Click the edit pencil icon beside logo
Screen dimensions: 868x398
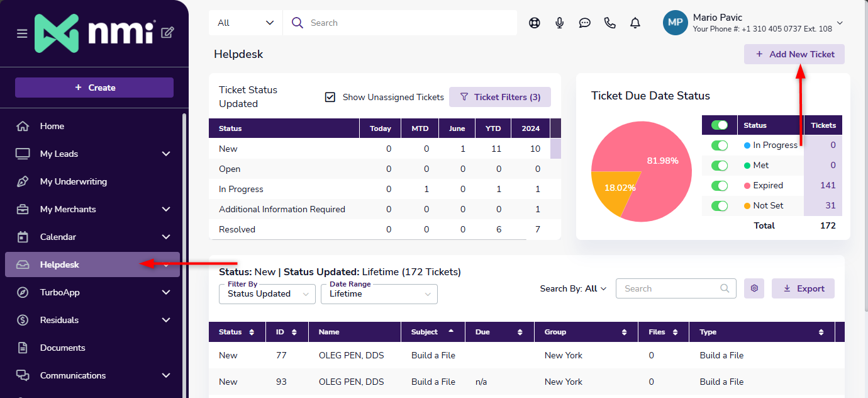click(167, 33)
